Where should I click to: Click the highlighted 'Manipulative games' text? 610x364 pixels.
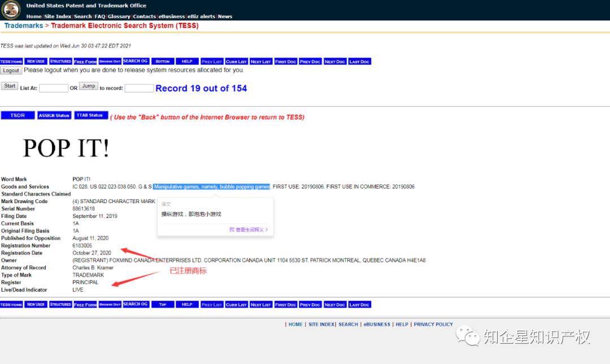click(212, 187)
